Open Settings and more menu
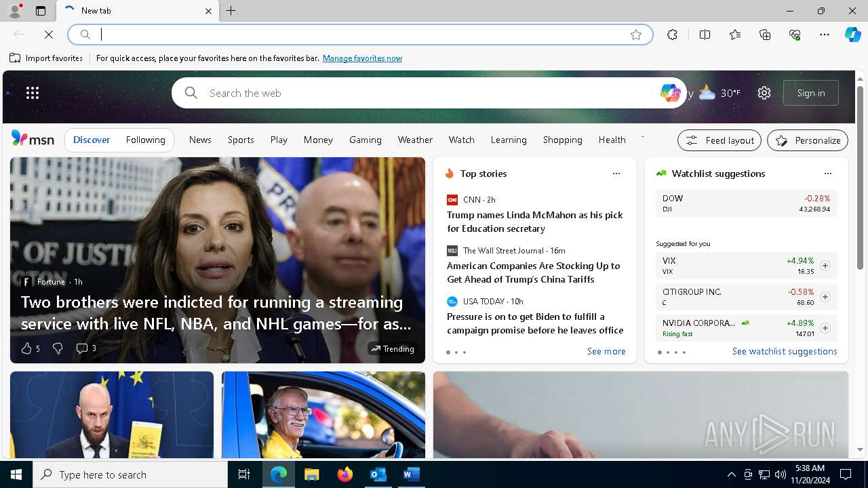Viewport: 868px width, 488px height. coord(825,35)
